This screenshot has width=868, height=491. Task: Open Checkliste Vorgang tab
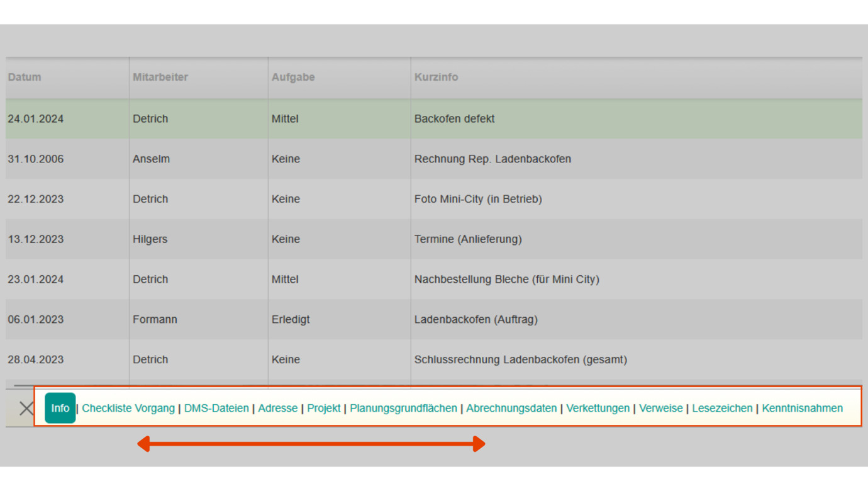coord(128,408)
